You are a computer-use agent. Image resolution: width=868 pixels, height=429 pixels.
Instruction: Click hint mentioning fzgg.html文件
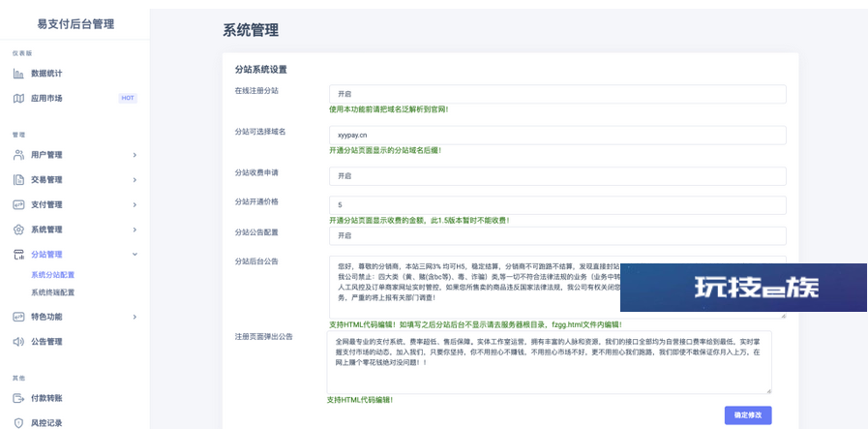click(x=475, y=324)
